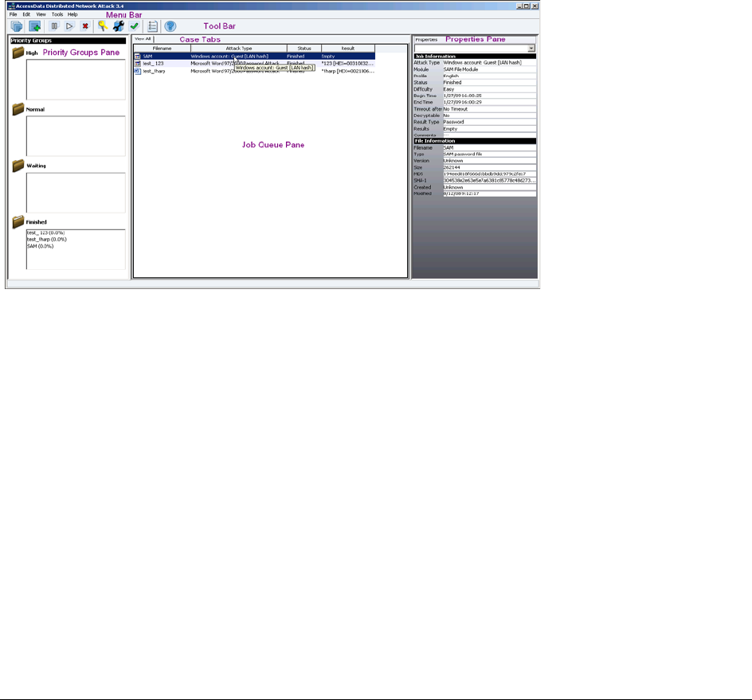The image size is (752, 700).
Task: Click the Priority Groups header bar
Action: point(68,41)
